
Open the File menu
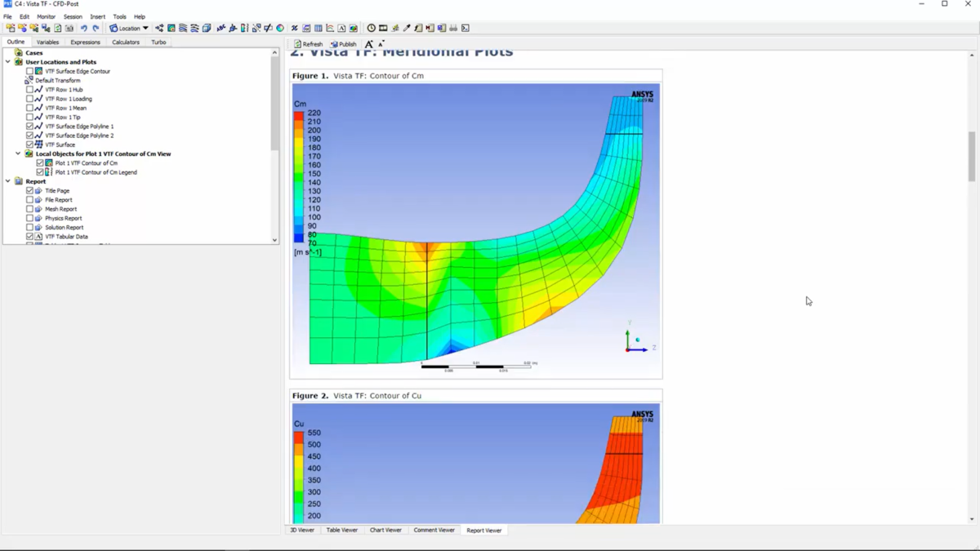7,16
